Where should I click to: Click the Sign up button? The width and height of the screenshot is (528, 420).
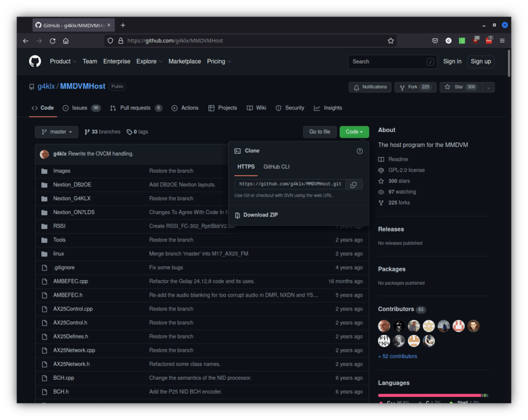tap(481, 62)
